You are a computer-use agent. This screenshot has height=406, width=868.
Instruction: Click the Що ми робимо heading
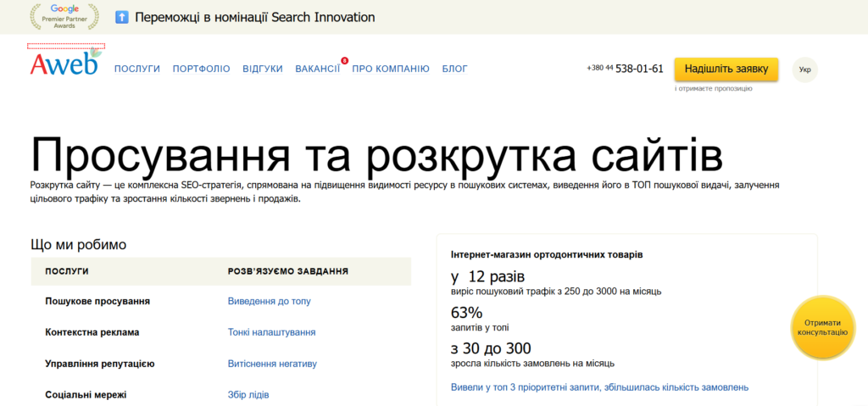[79, 245]
